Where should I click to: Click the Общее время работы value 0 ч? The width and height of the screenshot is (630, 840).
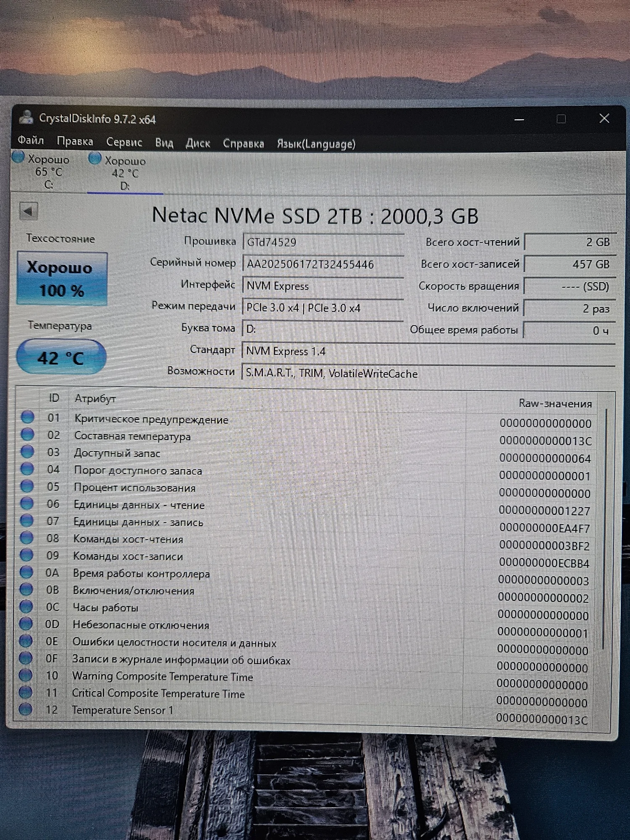(x=570, y=331)
